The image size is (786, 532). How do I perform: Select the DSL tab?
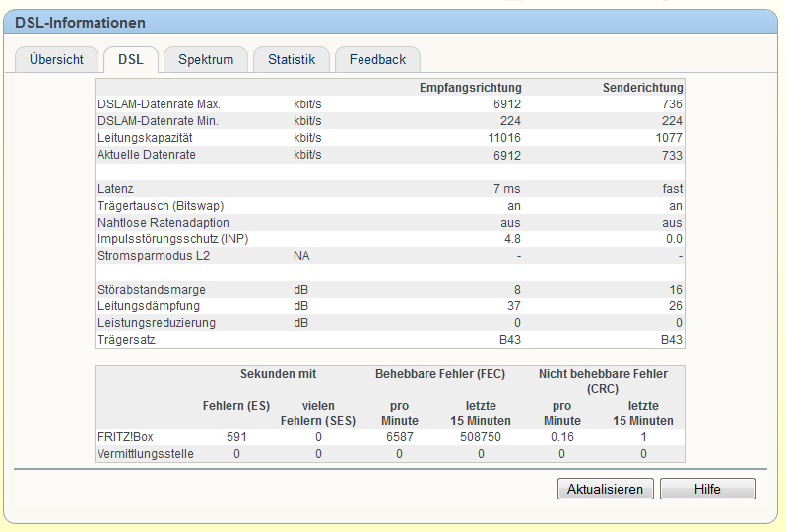tap(131, 60)
